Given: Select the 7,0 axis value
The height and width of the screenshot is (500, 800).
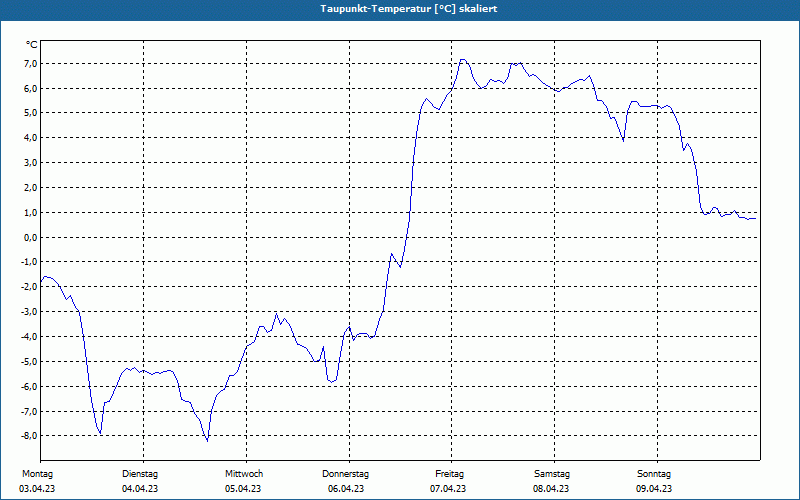Looking at the screenshot, I should [29, 64].
